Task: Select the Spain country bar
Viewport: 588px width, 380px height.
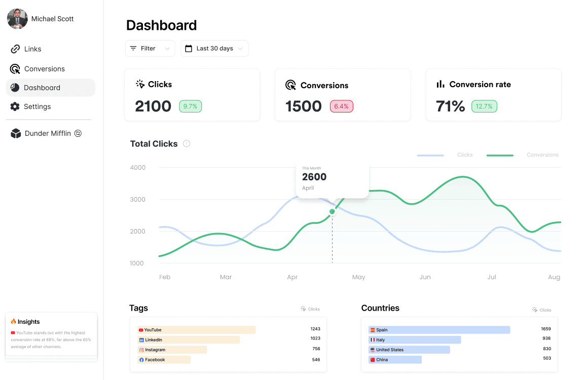Action: click(x=439, y=330)
